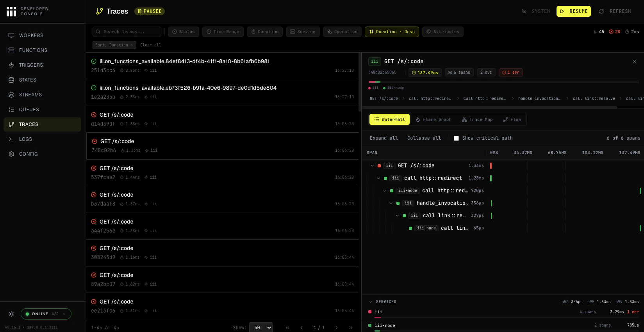Collapse the handle_invocatio span
644x332 pixels.
point(391,203)
